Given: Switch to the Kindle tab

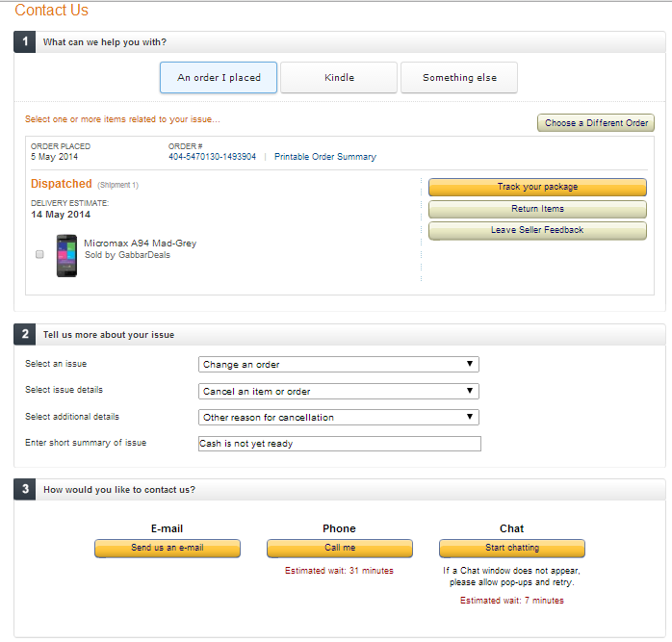Looking at the screenshot, I should (339, 78).
